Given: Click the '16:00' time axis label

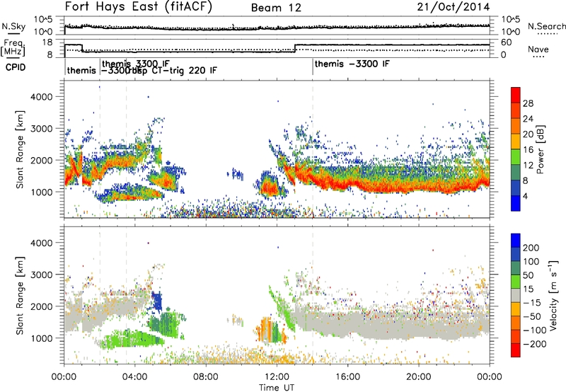Looking at the screenshot, I should [x=347, y=377].
